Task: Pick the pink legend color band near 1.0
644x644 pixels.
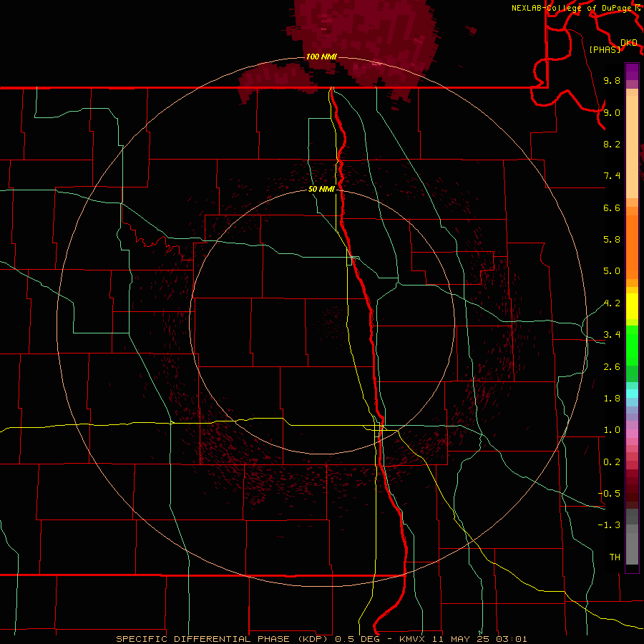Action: [x=632, y=434]
